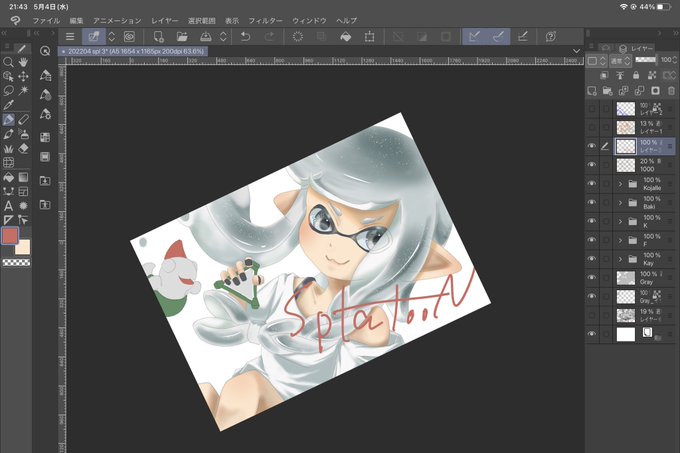The height and width of the screenshot is (453, 680).
Task: Open the Quick Access palette icon
Action: 45,51
